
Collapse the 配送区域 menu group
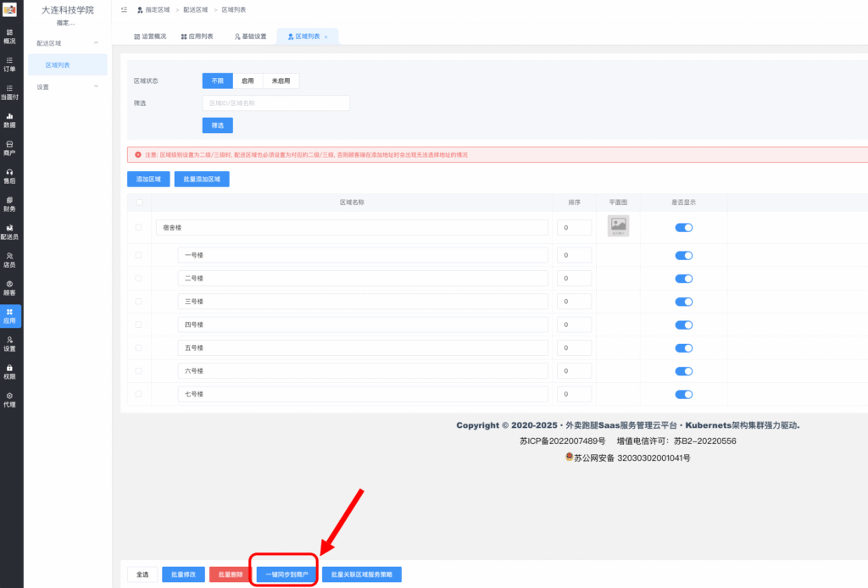[x=96, y=42]
